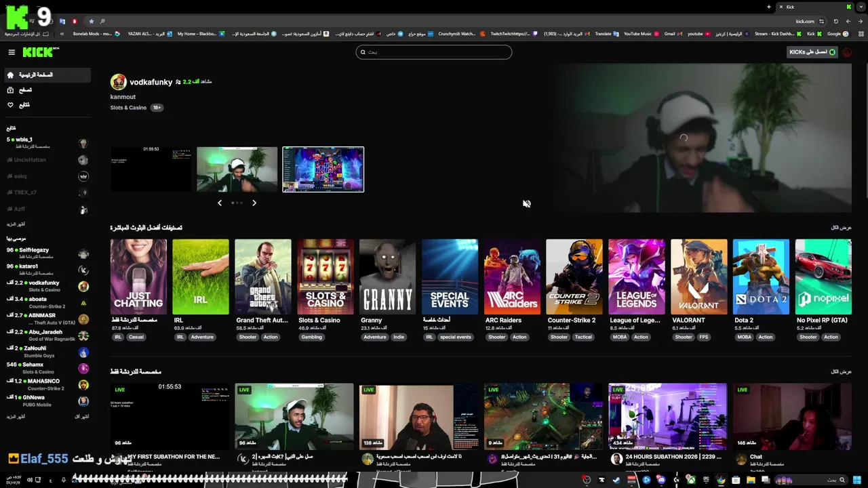Open vodkafunky channel name in featured section

click(x=151, y=82)
